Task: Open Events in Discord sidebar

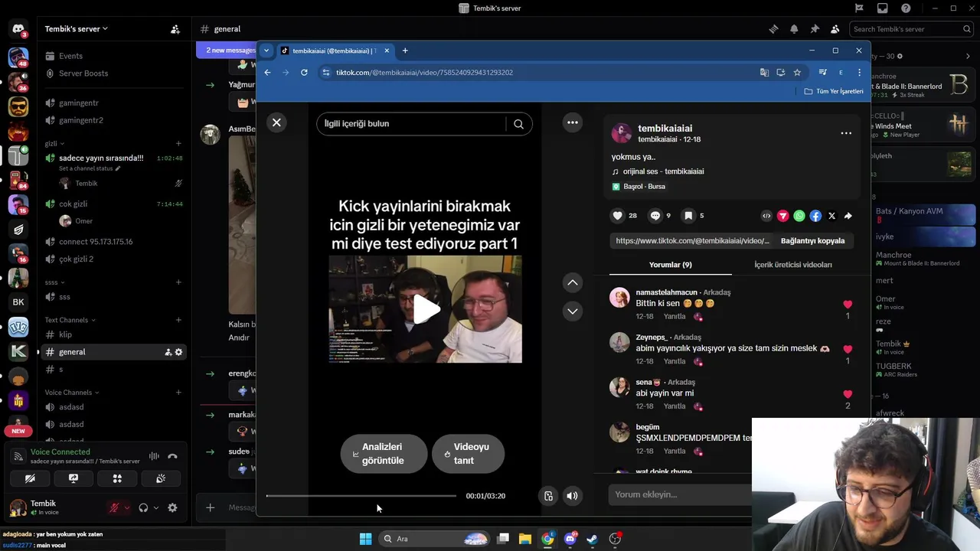Action: point(70,56)
